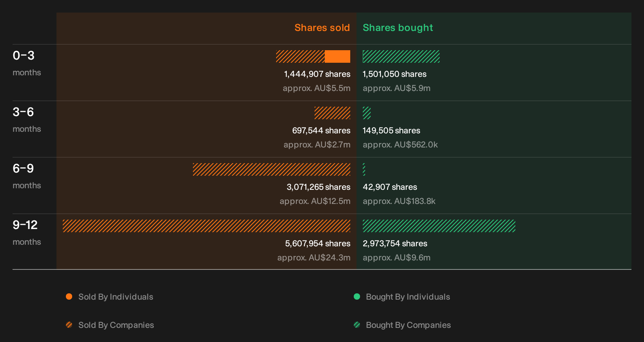The image size is (644, 342).
Task: Click the 149,505 shares bought value
Action: pyautogui.click(x=391, y=131)
